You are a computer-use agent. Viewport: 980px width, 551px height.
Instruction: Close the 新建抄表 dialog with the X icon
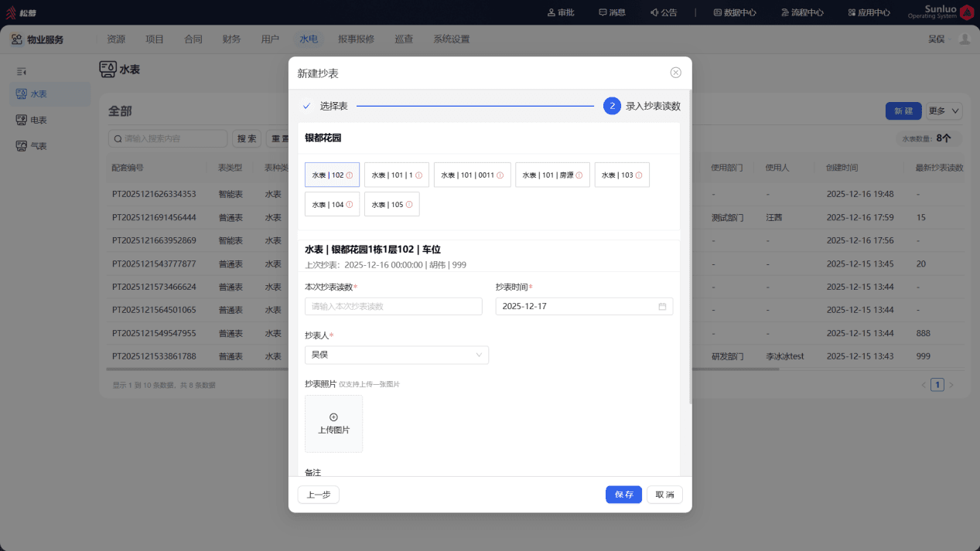(675, 73)
